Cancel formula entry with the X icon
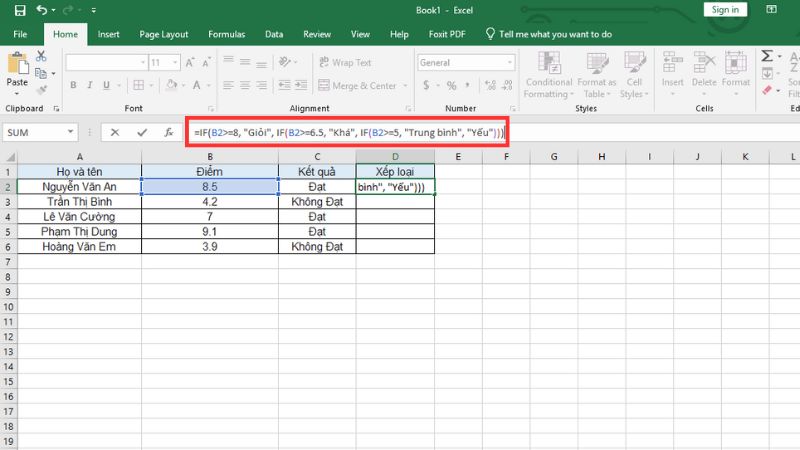 point(115,132)
